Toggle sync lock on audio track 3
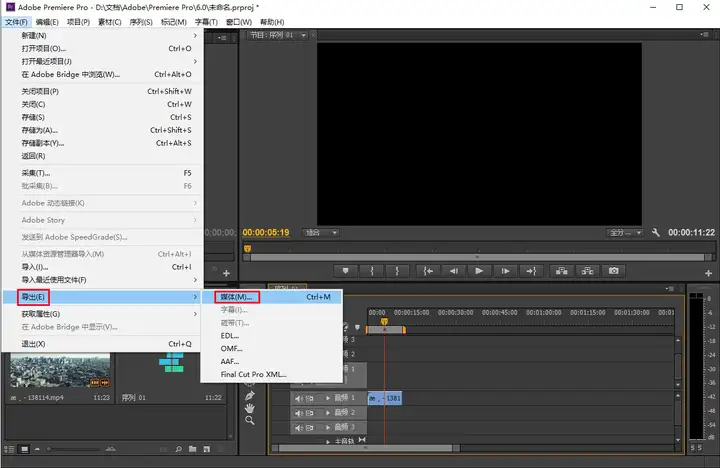The image size is (720, 468). (310, 428)
